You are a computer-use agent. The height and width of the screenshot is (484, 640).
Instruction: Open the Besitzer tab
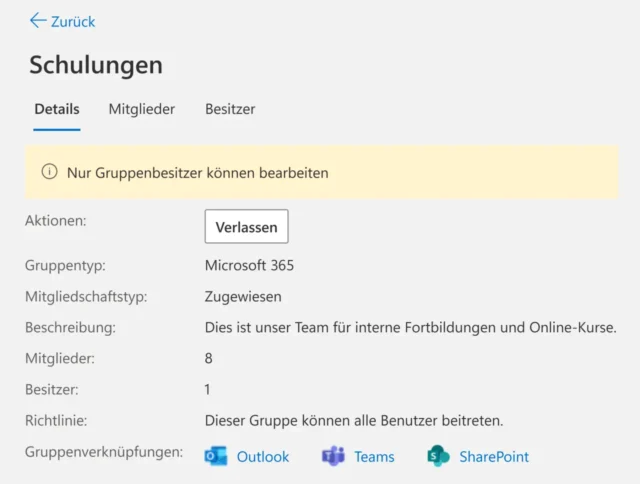(230, 109)
